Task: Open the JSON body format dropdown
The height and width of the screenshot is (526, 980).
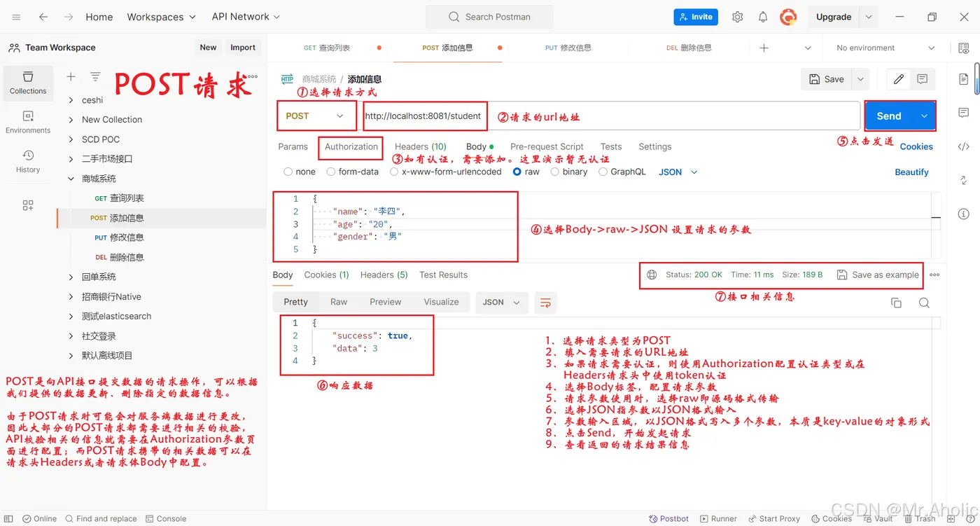Action: click(678, 172)
